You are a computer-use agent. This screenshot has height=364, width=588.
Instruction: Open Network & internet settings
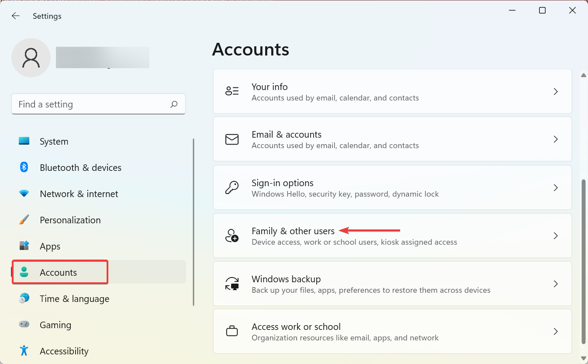click(99, 194)
